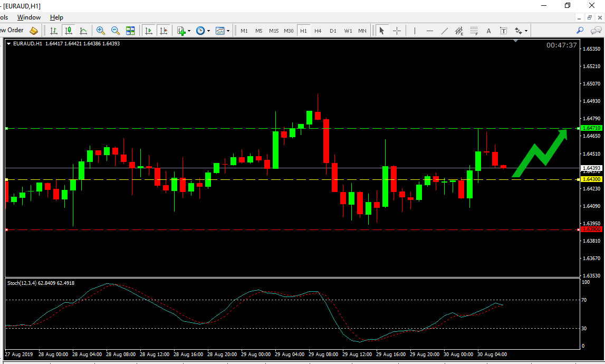This screenshot has width=605, height=364.
Task: Switch chart to bar chart mode
Action: (x=53, y=31)
